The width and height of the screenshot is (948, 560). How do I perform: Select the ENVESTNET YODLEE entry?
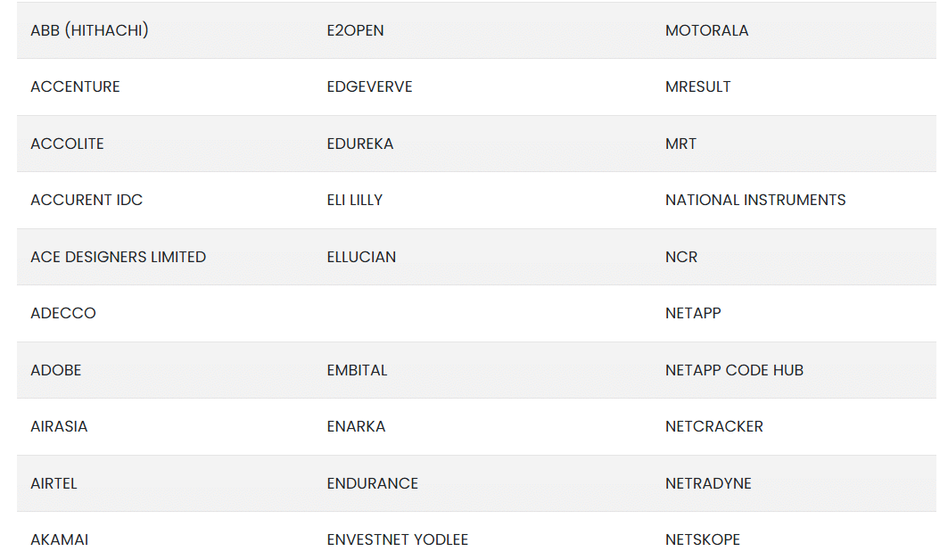pyautogui.click(x=397, y=539)
